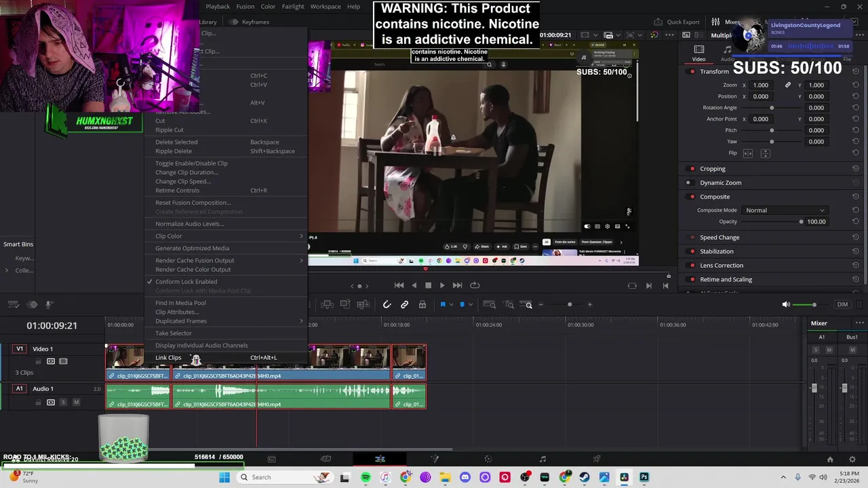The image size is (868, 488).
Task: Toggle auto track selector on Video 1
Action: tap(51, 362)
